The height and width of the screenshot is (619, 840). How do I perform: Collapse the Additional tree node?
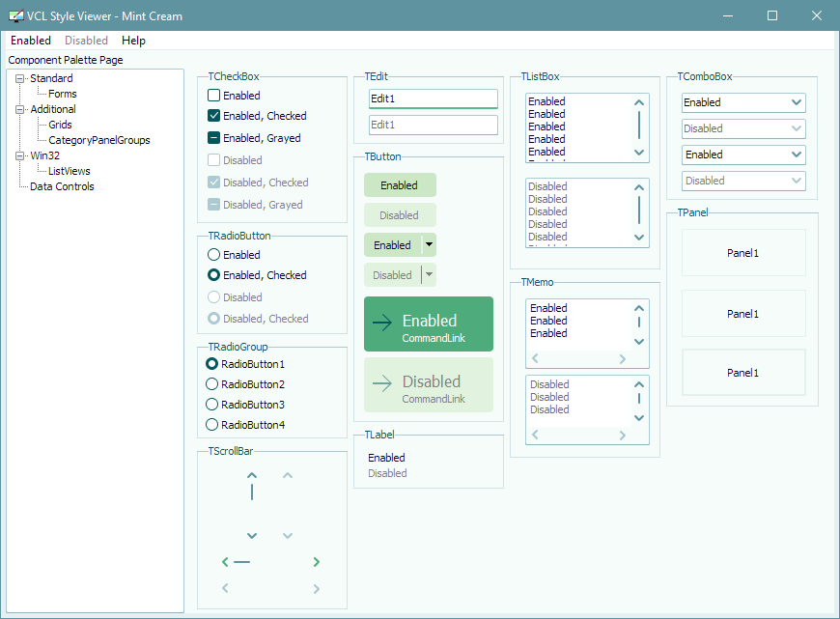pos(20,109)
